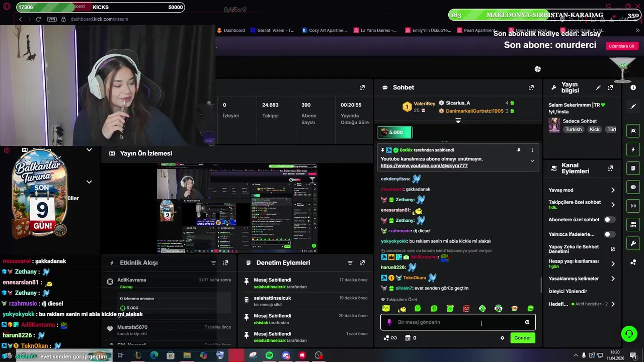Image resolution: width=644 pixels, height=362 pixels.
Task: Open options menu of pinned message
Action: coord(532,150)
